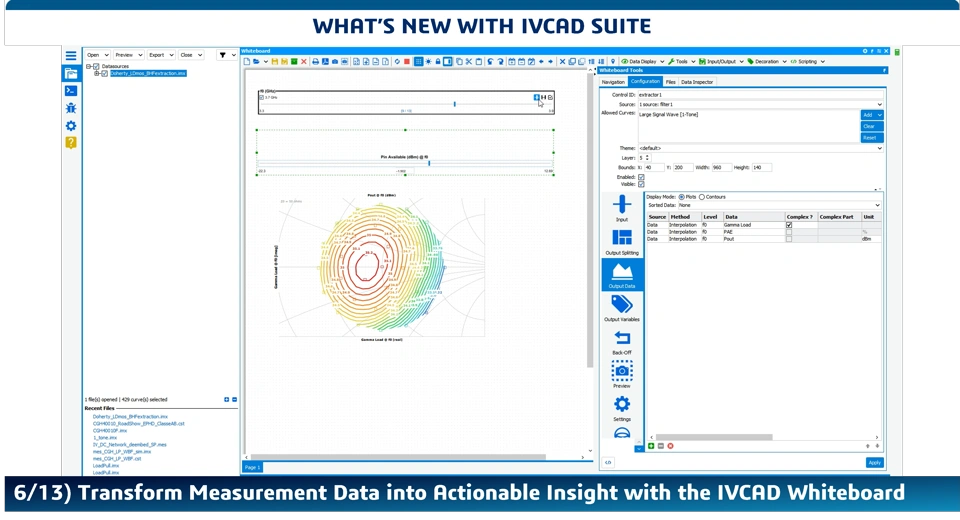This screenshot has width=960, height=520.
Task: Open the yellow help question-mark icon
Action: (71, 143)
